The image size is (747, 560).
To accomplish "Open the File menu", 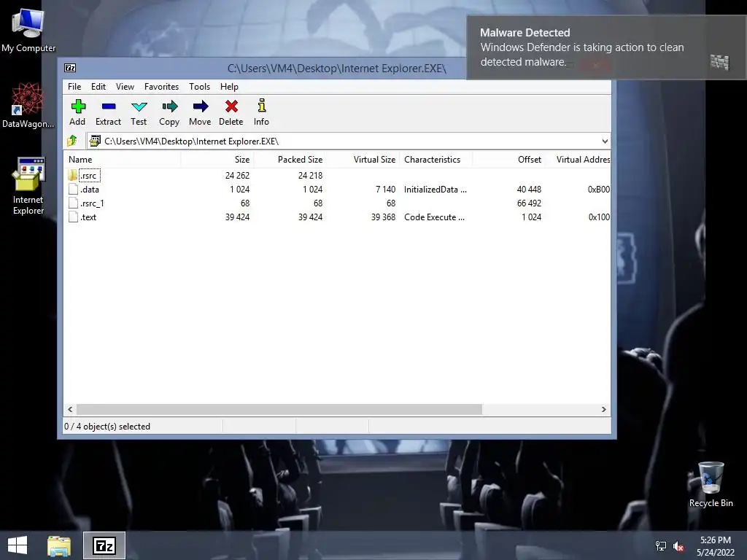I will click(x=74, y=87).
